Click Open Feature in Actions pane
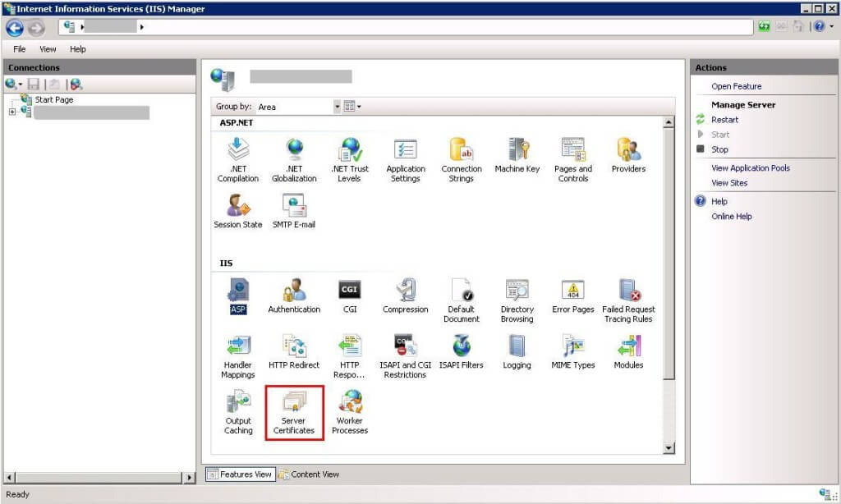The height and width of the screenshot is (504, 841). [x=736, y=86]
